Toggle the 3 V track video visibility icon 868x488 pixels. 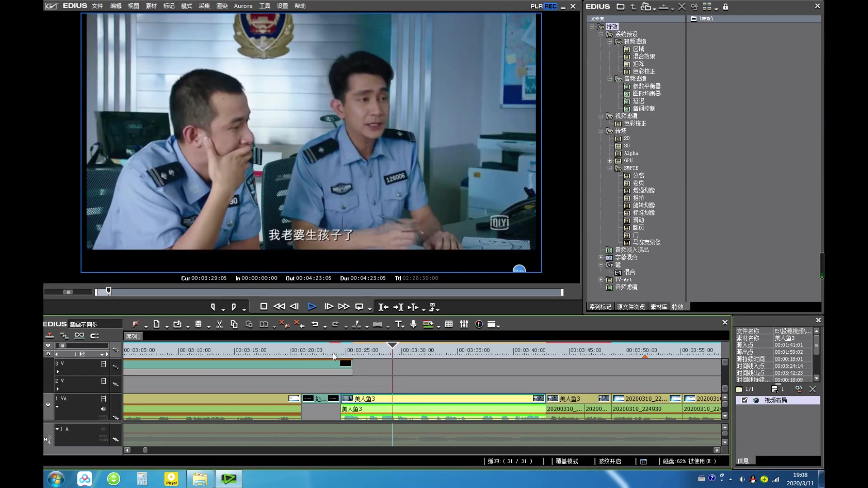[x=104, y=364]
